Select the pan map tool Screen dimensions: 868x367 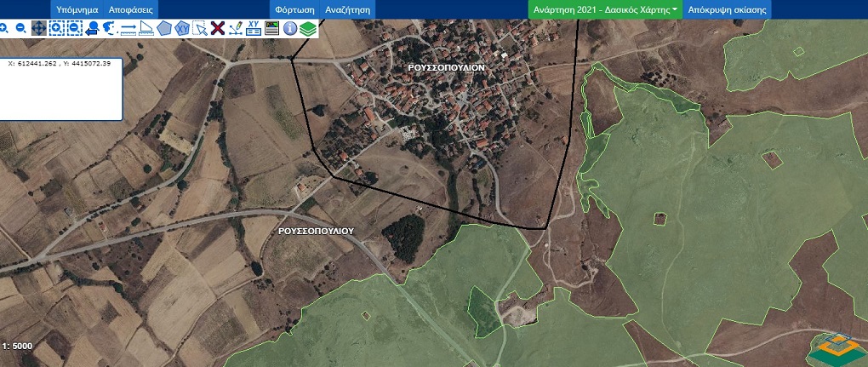click(38, 28)
